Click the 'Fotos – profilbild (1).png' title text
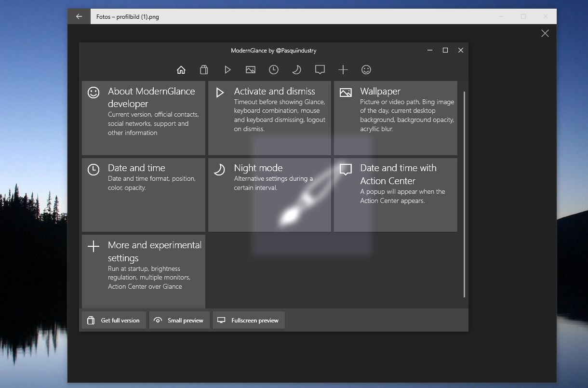This screenshot has height=388, width=588. [128, 16]
